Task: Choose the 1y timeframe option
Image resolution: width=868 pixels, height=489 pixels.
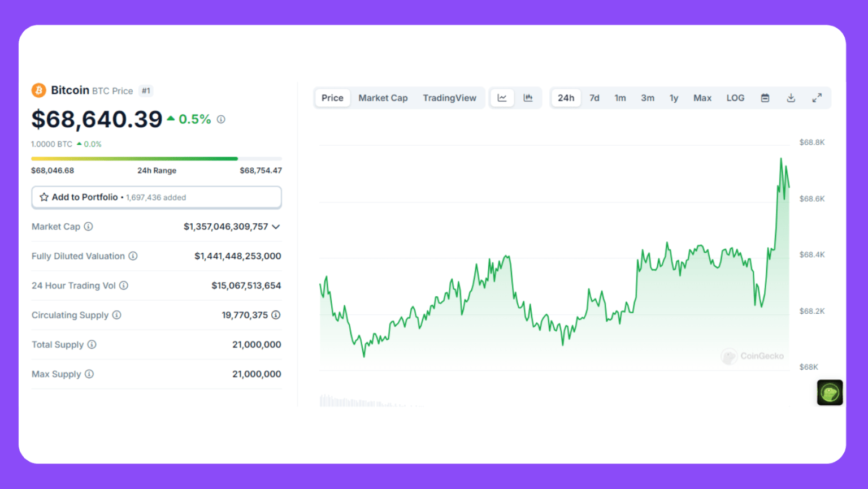Action: pos(673,97)
